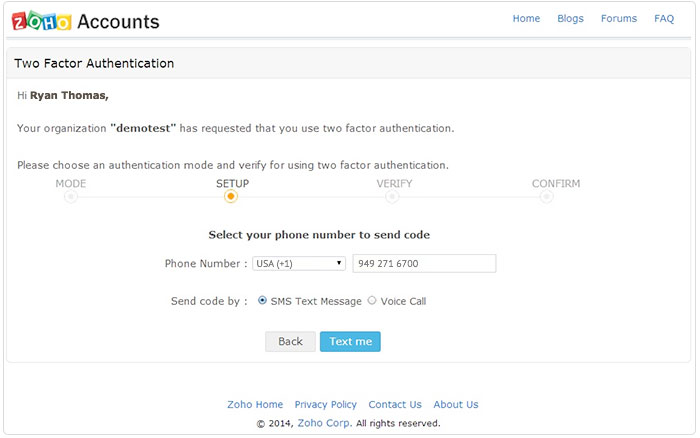Open the FAQ navigation item
Viewport: 700px width, 438px height.
coord(664,19)
